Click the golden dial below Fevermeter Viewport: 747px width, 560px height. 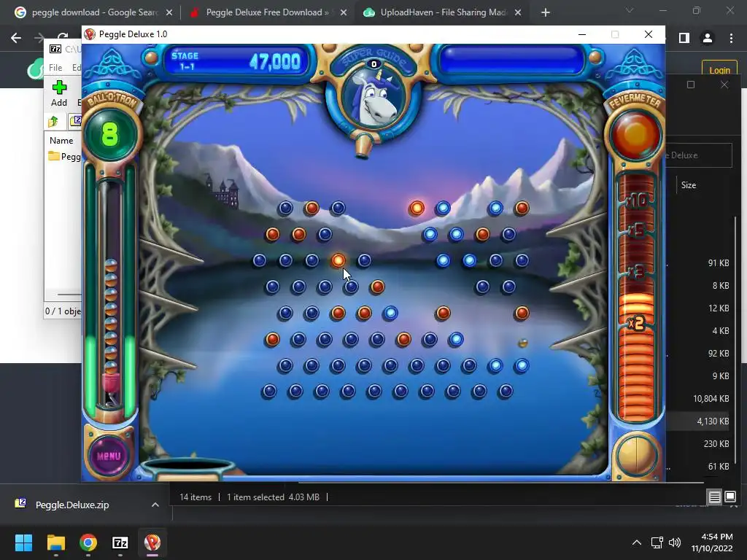tap(635, 456)
